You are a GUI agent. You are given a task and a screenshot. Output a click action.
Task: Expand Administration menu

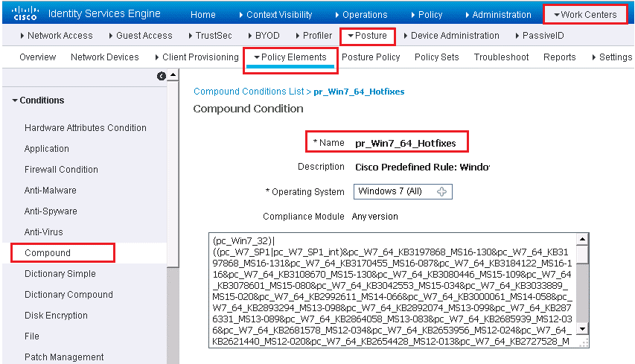(498, 15)
